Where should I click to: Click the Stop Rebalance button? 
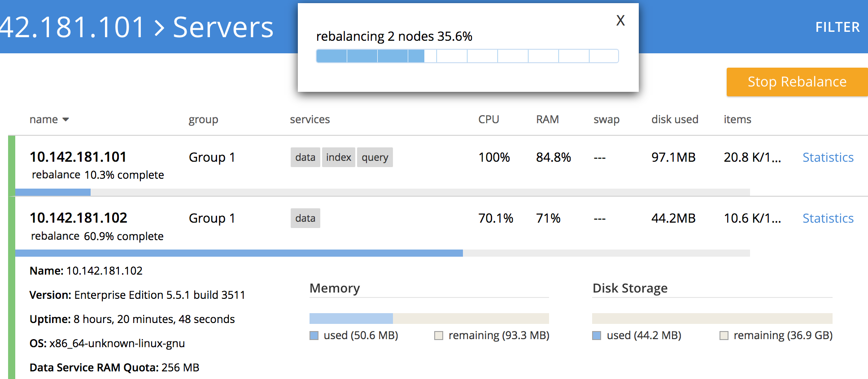pos(797,82)
